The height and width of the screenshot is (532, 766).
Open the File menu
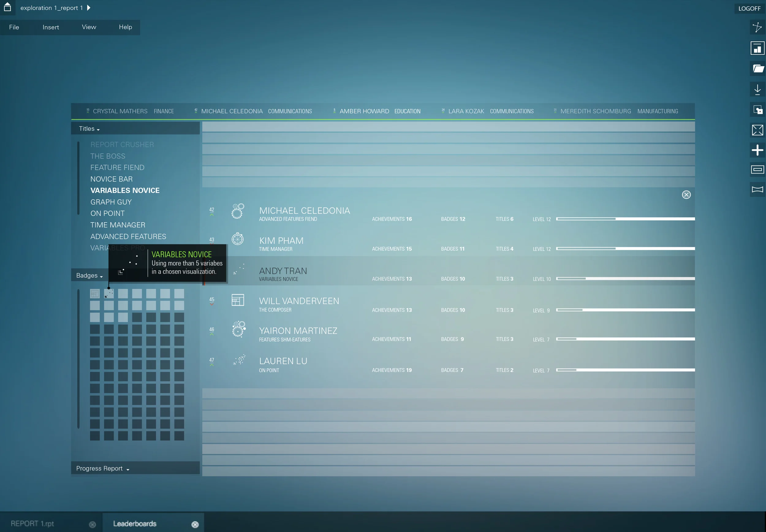[14, 27]
